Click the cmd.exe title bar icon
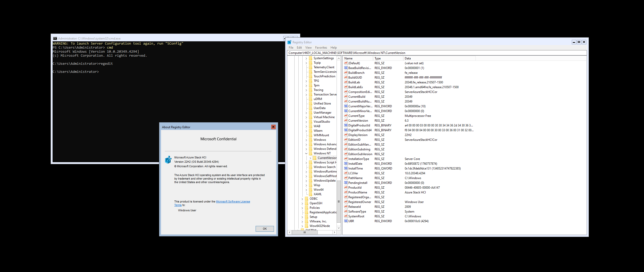The height and width of the screenshot is (272, 644). pyautogui.click(x=55, y=39)
